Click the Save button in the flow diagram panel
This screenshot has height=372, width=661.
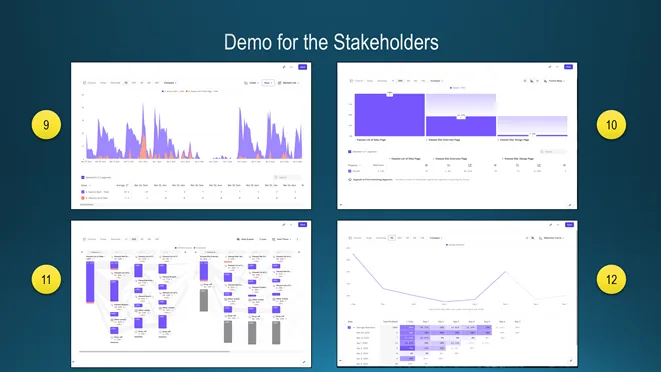click(302, 224)
